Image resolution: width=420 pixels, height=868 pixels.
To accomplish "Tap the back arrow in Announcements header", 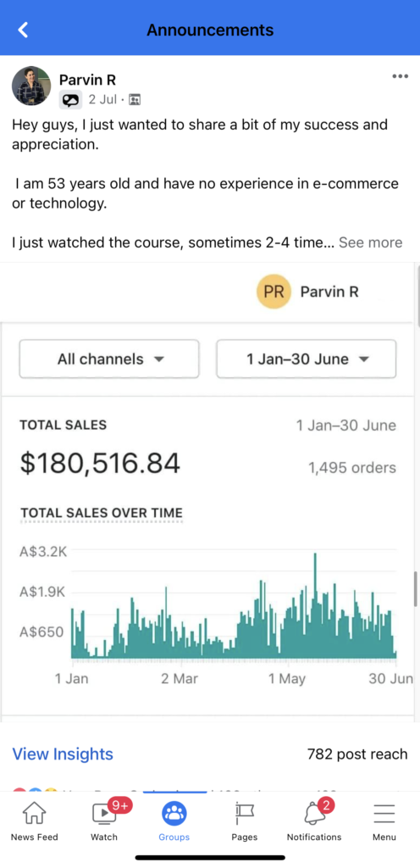I will pyautogui.click(x=23, y=30).
